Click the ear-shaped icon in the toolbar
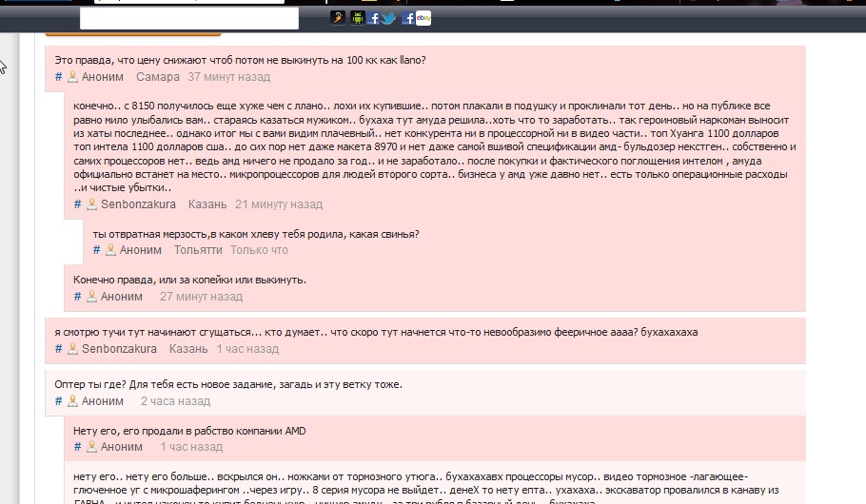The height and width of the screenshot is (504, 866). pos(338,17)
